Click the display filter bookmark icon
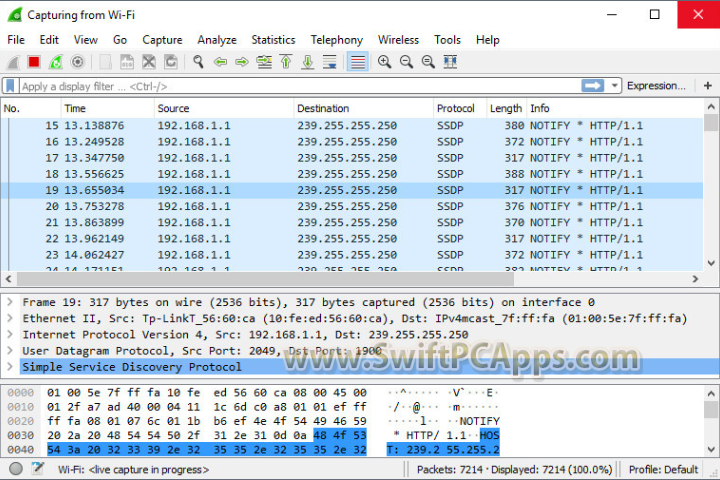Image resolution: width=720 pixels, height=480 pixels. (x=10, y=86)
